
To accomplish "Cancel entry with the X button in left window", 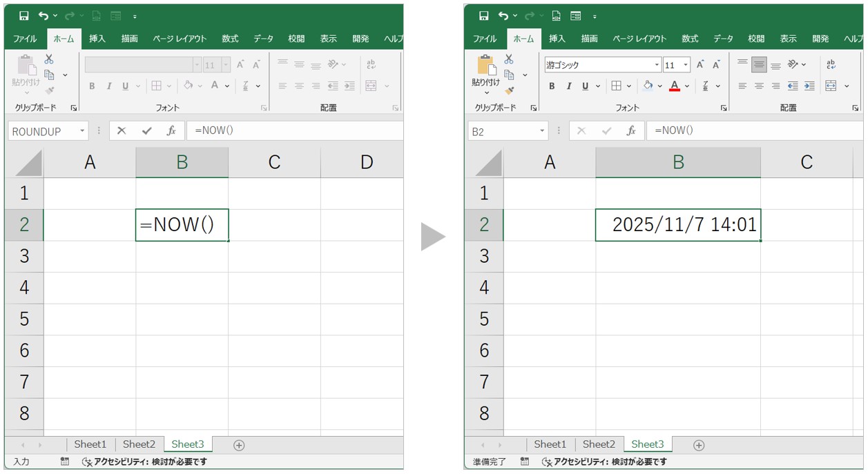I will (x=122, y=130).
